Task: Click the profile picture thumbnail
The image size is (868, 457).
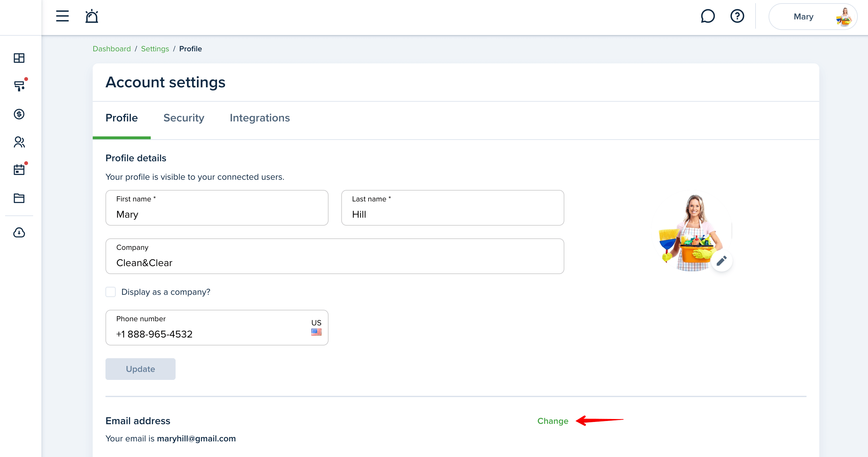Action: 692,231
